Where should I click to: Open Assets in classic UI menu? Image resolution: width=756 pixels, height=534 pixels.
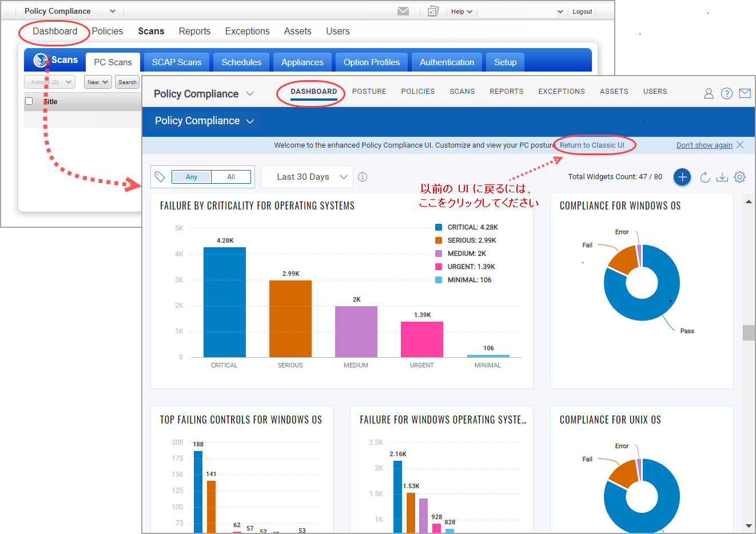[298, 31]
